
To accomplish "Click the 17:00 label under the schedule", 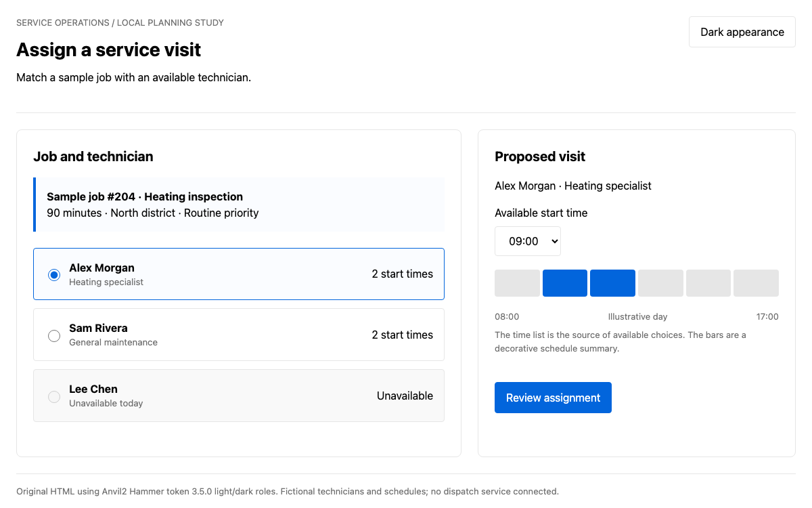I will (767, 316).
